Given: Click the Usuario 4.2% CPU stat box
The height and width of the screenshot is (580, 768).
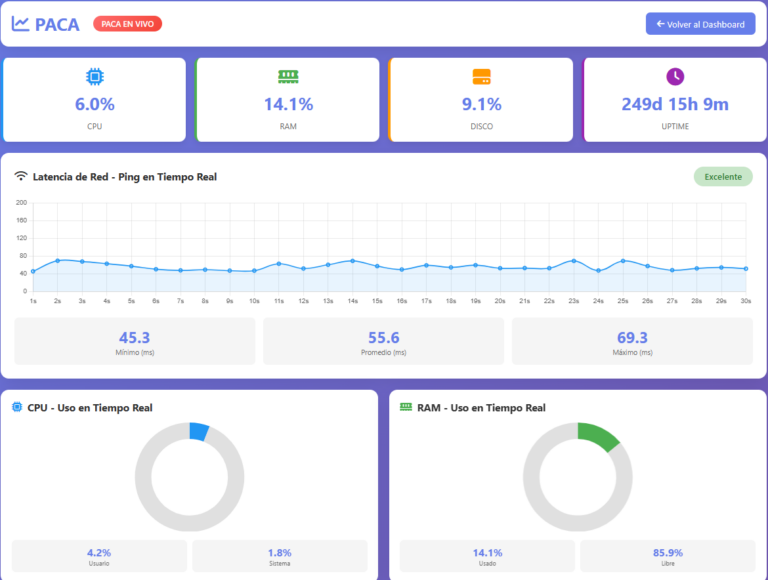Looking at the screenshot, I should (x=99, y=556).
